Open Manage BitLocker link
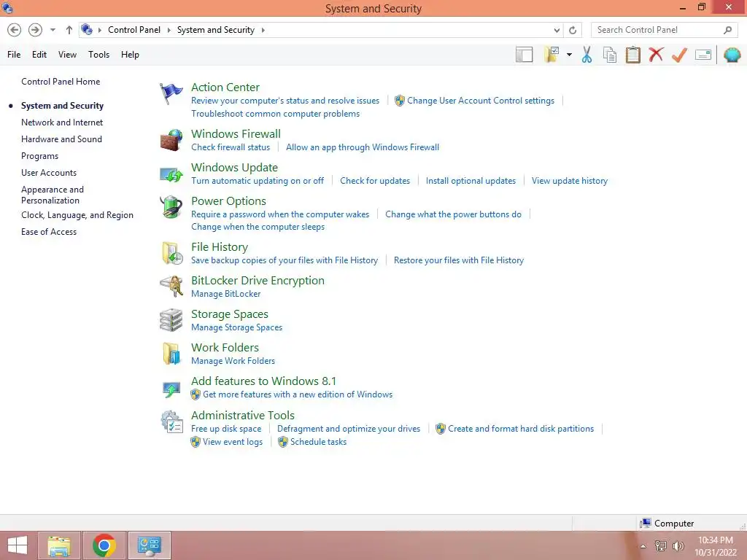Image resolution: width=747 pixels, height=560 pixels. (226, 294)
